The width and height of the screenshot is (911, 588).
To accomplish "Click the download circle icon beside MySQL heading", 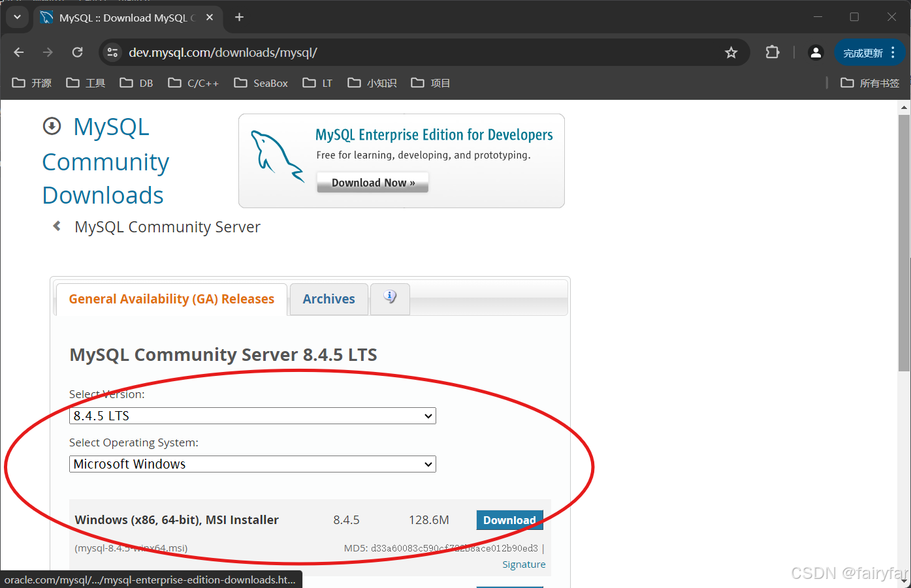I will [52, 126].
